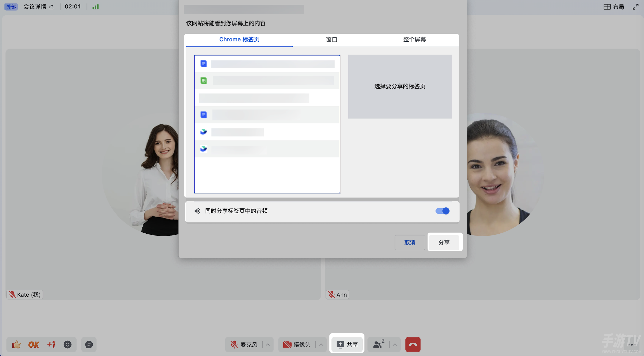Click the fullscreen expand icon
The width and height of the screenshot is (644, 356).
coord(636,7)
